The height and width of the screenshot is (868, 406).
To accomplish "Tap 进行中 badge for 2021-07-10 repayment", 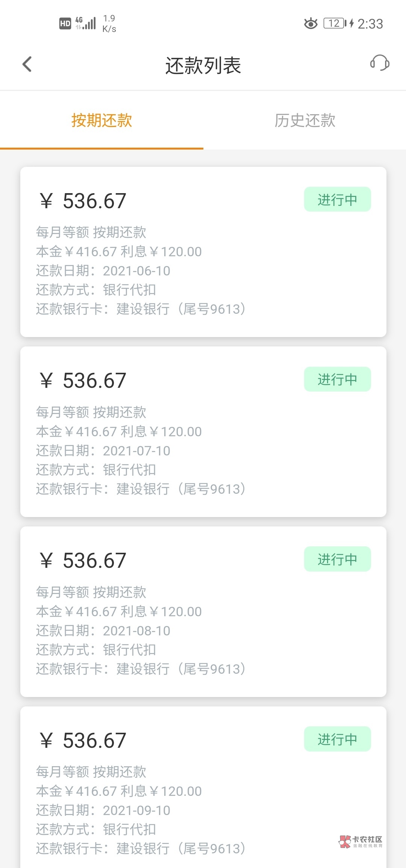I will coord(337,380).
